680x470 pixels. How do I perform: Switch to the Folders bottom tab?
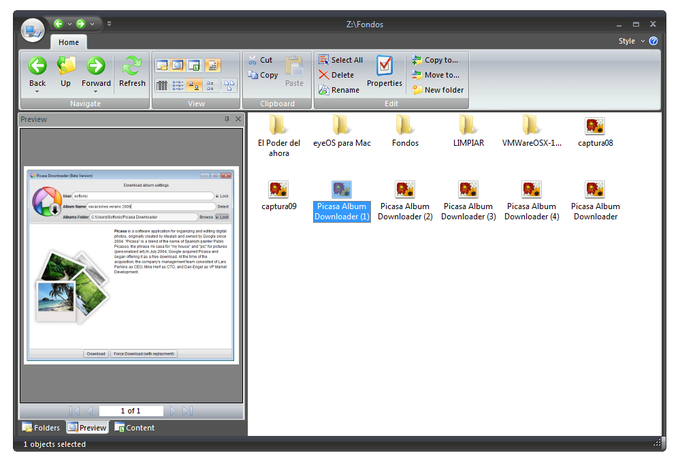[41, 428]
